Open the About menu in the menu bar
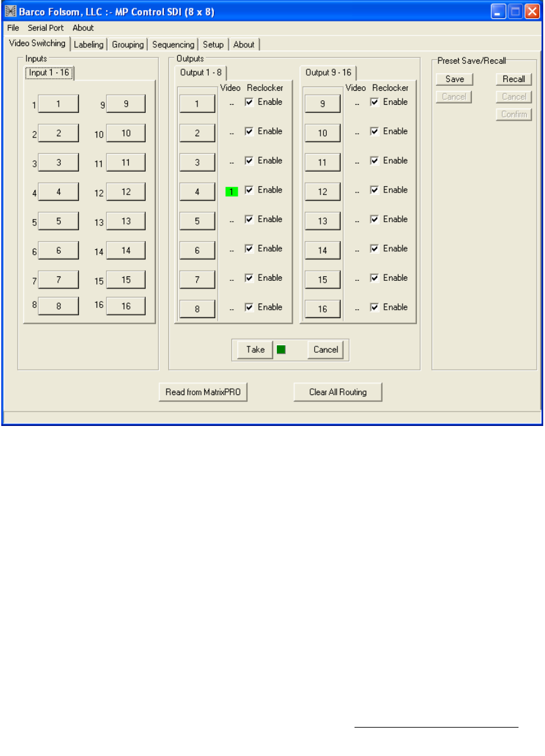Image resolution: width=545 pixels, height=756 pixels. click(83, 28)
